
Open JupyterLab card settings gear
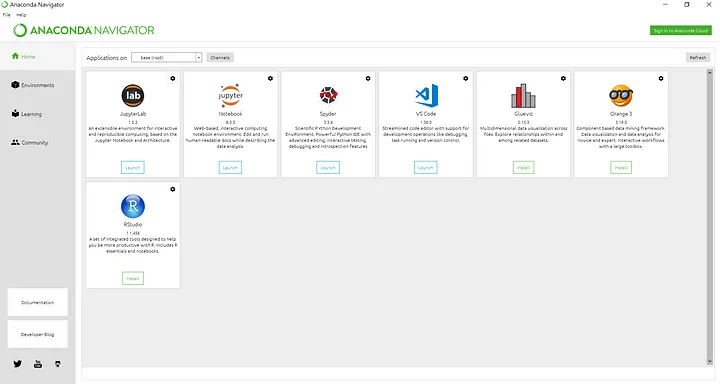173,79
